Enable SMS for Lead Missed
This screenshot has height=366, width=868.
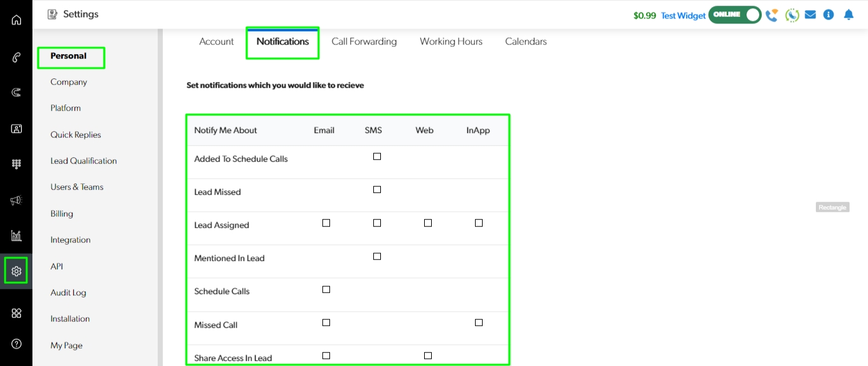pyautogui.click(x=377, y=190)
